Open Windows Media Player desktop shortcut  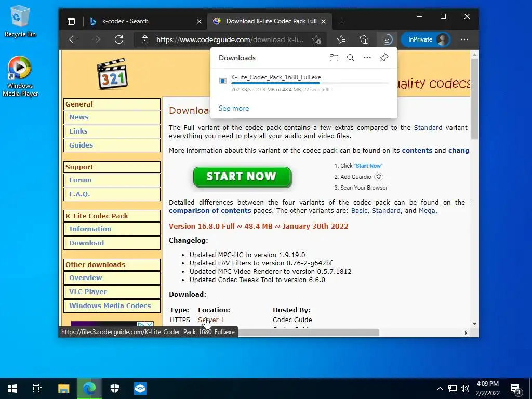(x=20, y=76)
